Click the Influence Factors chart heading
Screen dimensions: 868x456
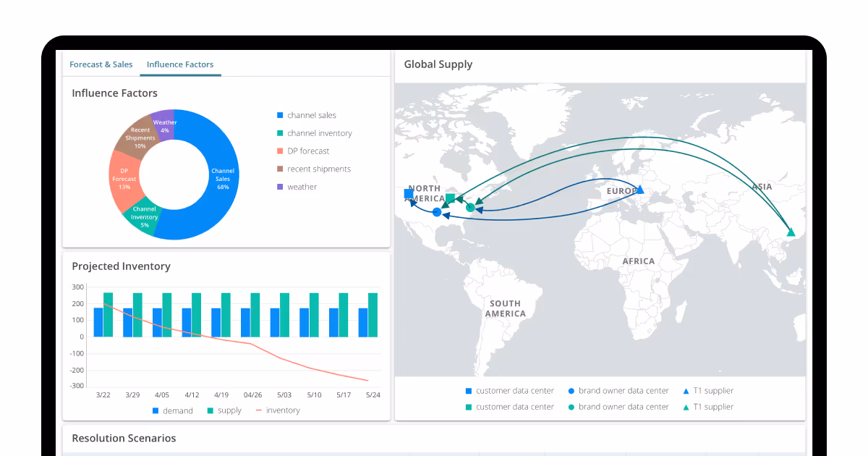click(x=115, y=93)
